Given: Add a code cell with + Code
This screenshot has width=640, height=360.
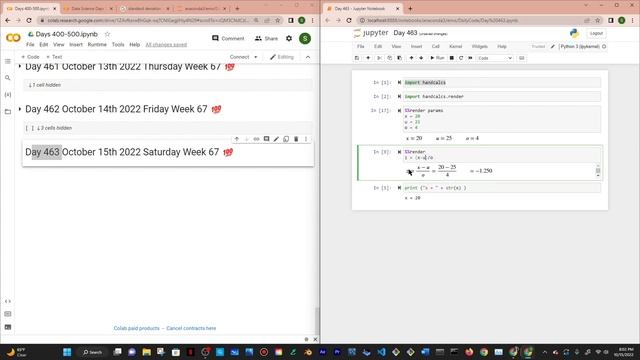Looking at the screenshot, I should pyautogui.click(x=30, y=57).
